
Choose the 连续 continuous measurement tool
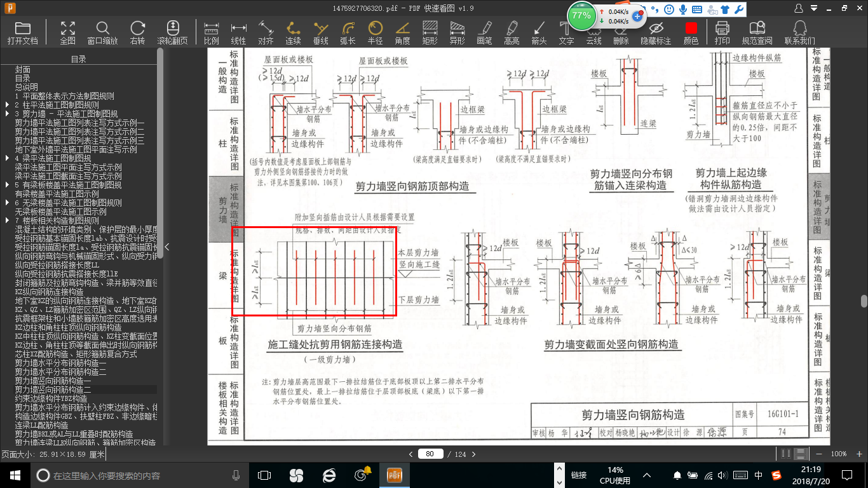(293, 32)
